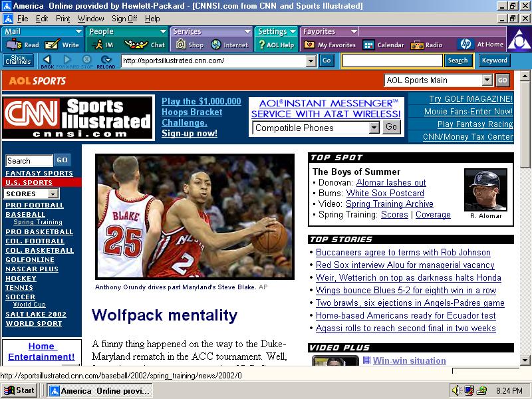Expand the Compatible Phones dropdown
The image size is (532, 399).
tap(374, 127)
